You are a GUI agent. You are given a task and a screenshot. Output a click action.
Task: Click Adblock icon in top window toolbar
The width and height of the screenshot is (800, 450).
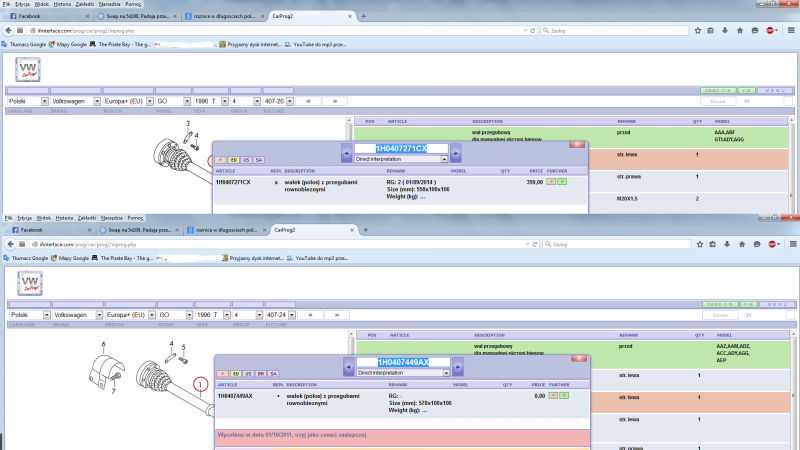coord(771,31)
